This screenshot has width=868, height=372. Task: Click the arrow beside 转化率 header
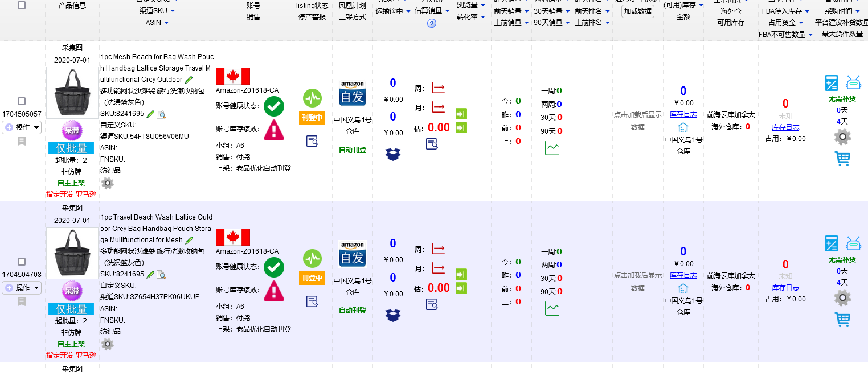point(483,17)
